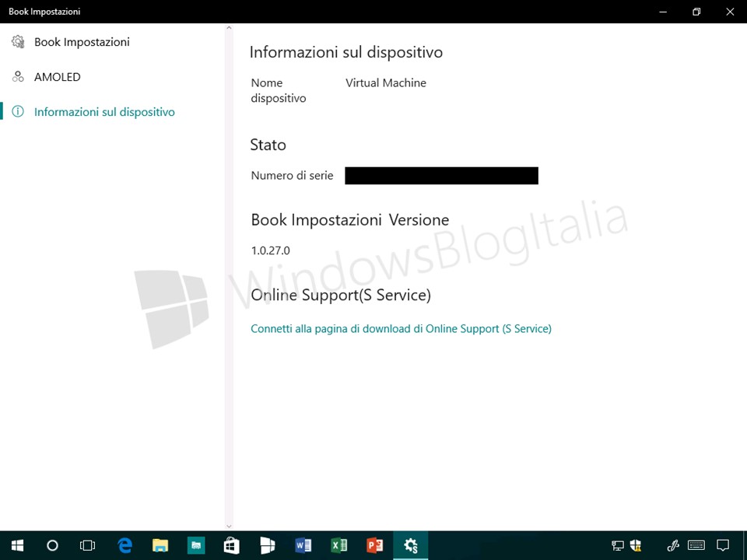Open Windows Ink Workspace pen icon
Image resolution: width=747 pixels, height=560 pixels.
[x=672, y=545]
